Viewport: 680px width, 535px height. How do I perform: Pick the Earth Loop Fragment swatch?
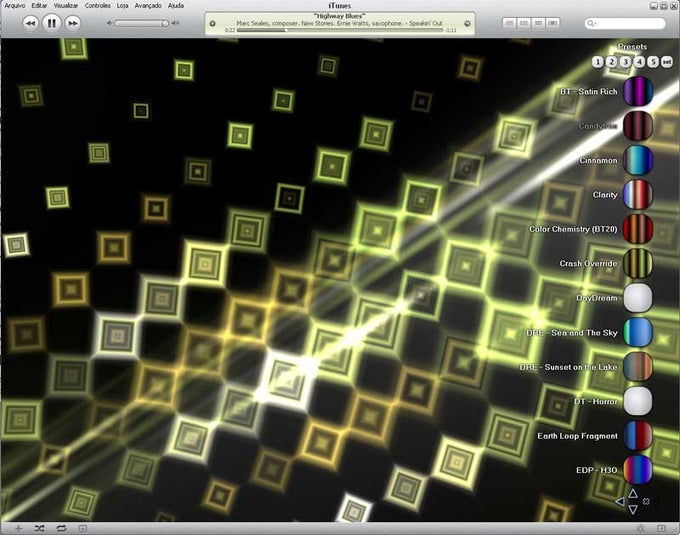[x=638, y=436]
